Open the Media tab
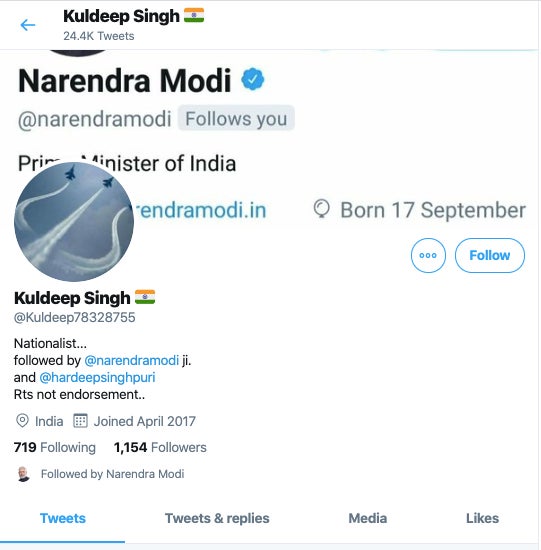The height and width of the screenshot is (550, 541). pos(368,518)
